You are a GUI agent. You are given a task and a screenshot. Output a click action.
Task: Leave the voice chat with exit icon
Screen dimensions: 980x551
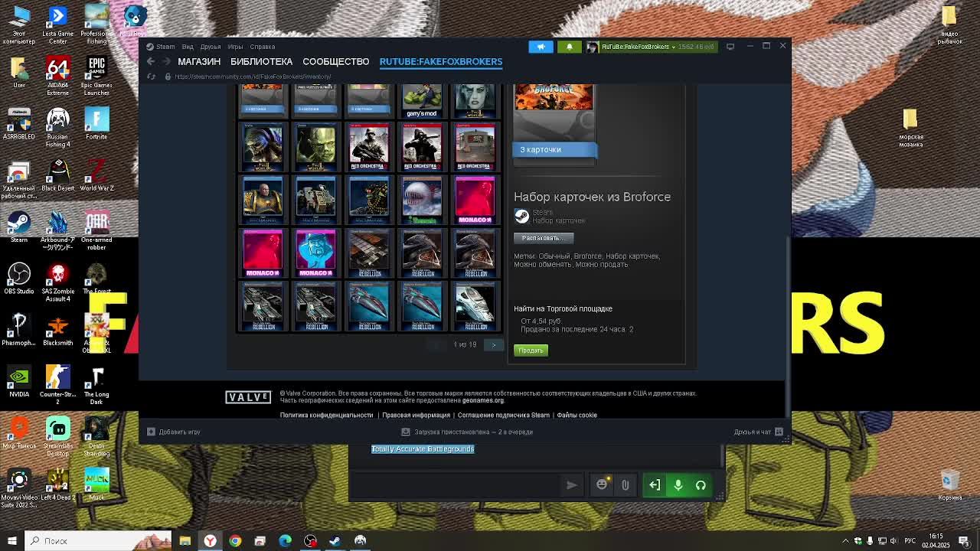click(655, 485)
